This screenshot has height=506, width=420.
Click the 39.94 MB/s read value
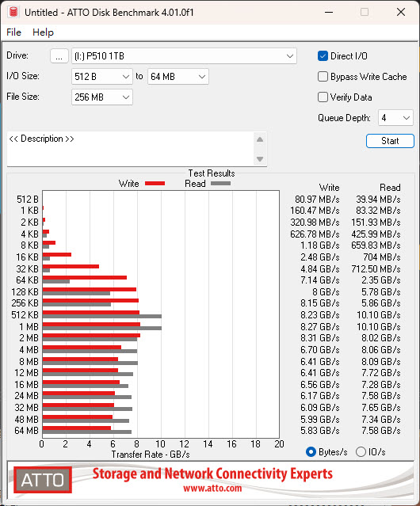coord(378,200)
